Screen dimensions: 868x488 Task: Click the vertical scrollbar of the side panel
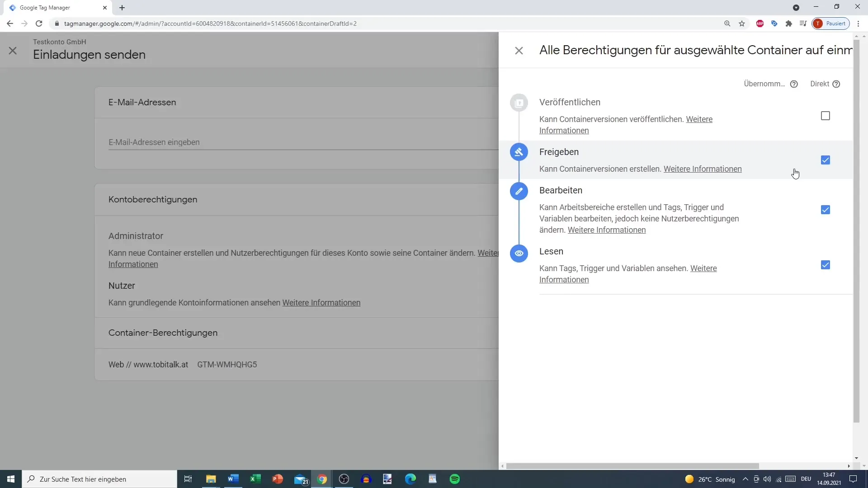[x=856, y=230]
